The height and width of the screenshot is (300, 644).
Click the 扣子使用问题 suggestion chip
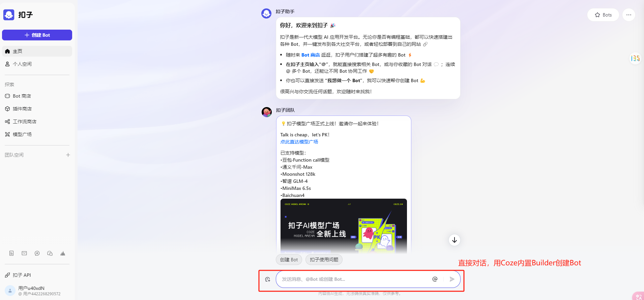coord(324,260)
